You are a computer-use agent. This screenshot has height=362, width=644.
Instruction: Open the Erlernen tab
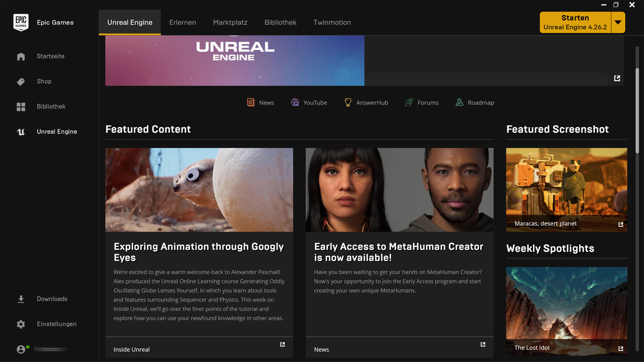[x=182, y=22]
